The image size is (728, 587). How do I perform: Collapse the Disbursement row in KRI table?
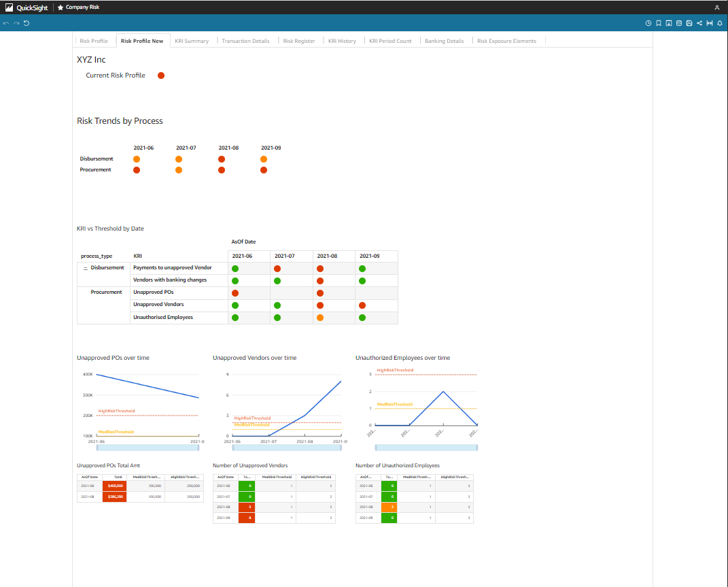[x=85, y=268]
